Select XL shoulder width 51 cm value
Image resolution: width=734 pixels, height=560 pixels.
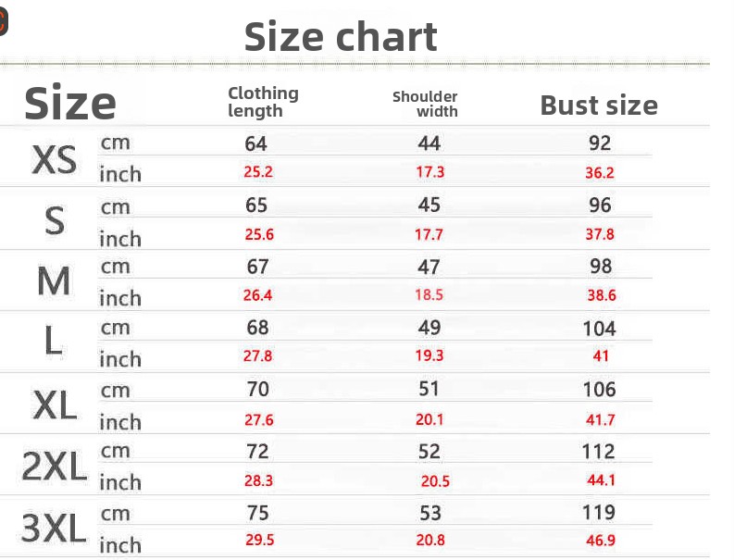(430, 390)
